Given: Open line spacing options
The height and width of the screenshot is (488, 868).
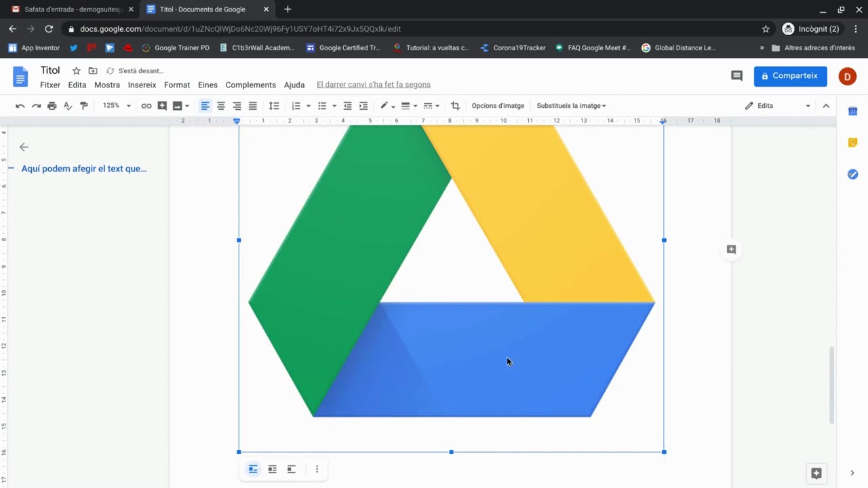Looking at the screenshot, I should click(x=274, y=106).
